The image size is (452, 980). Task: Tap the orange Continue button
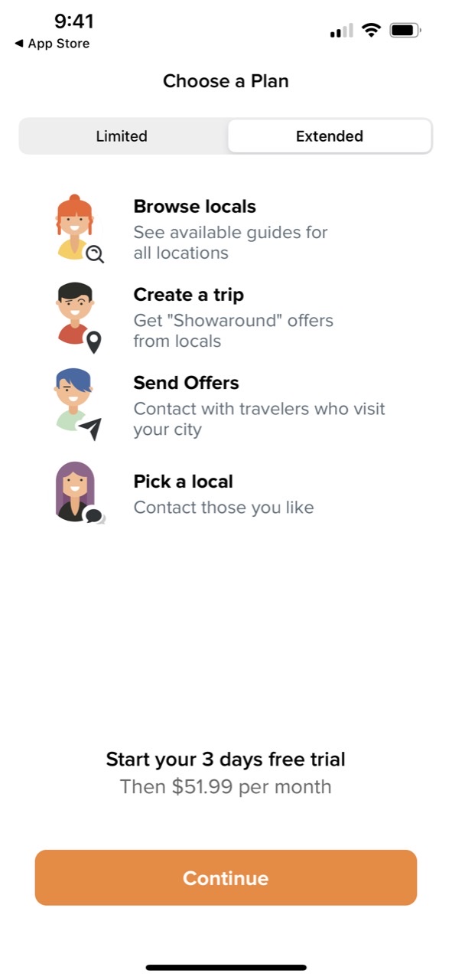[x=226, y=877]
